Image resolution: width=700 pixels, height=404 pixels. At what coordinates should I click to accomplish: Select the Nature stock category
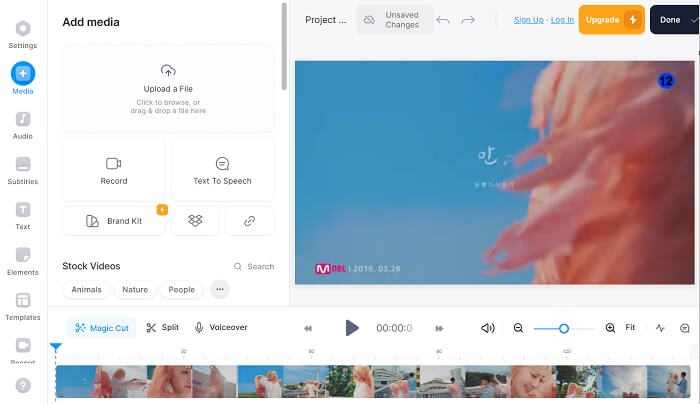pyautogui.click(x=135, y=289)
